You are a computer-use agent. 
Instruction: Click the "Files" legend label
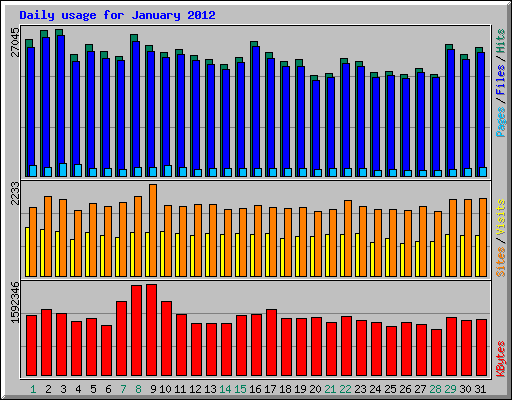[x=501, y=80]
